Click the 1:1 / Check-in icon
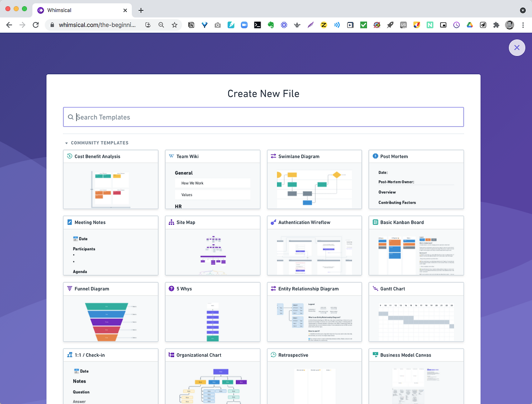Viewport: 532px width, 404px height. [x=69, y=355]
